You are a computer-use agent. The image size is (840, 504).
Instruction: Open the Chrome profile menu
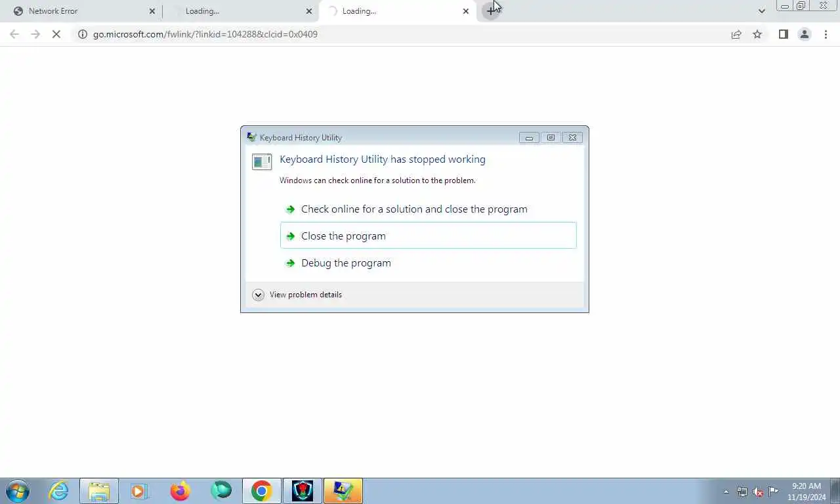click(x=805, y=34)
